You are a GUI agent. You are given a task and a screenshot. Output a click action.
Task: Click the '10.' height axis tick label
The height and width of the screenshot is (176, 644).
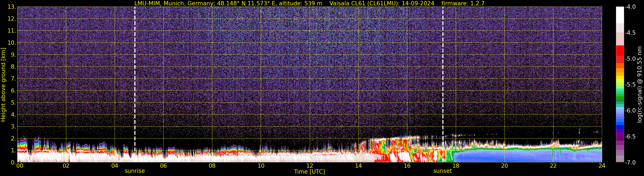12,43
